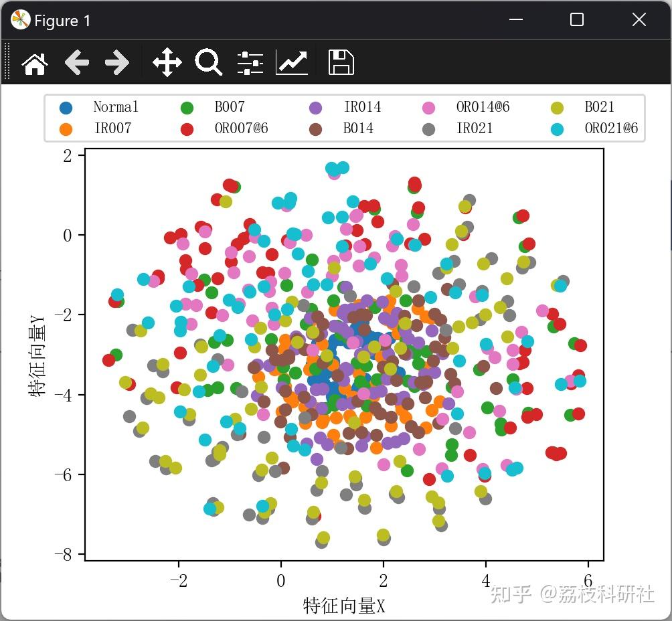The width and height of the screenshot is (672, 621).
Task: Click the green B007 legend label
Action: coord(230,106)
